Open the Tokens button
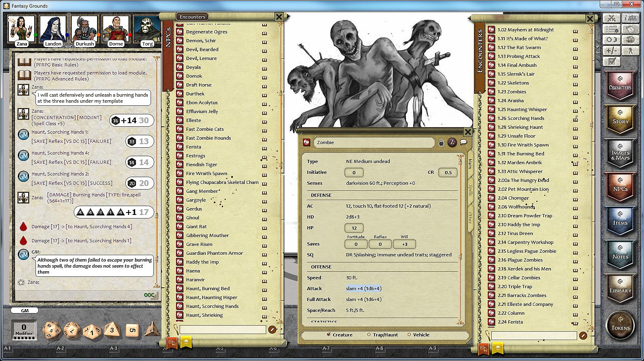The width and height of the screenshot is (644, 361). (620, 326)
